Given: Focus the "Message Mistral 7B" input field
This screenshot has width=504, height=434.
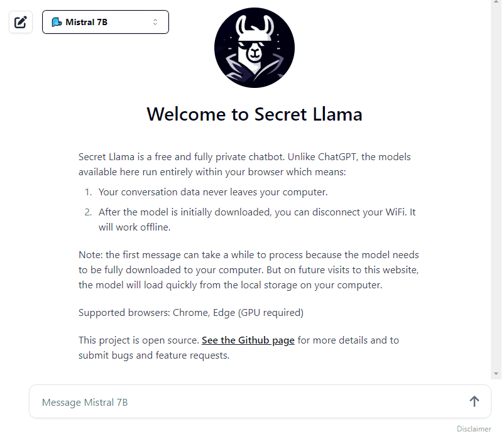Looking at the screenshot, I should pos(245,402).
